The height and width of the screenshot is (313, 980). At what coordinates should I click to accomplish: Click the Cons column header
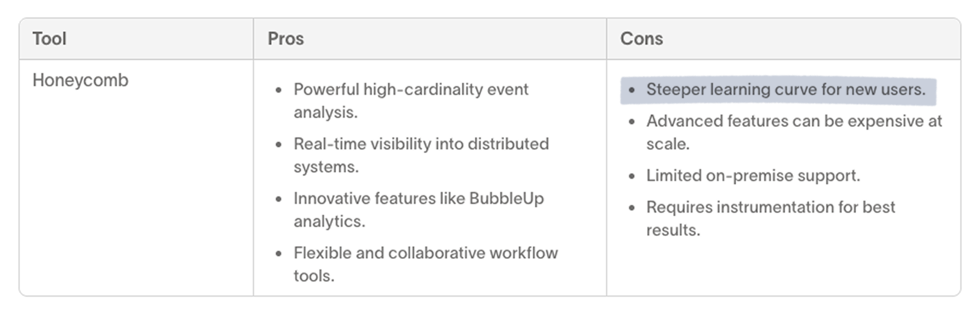(642, 39)
